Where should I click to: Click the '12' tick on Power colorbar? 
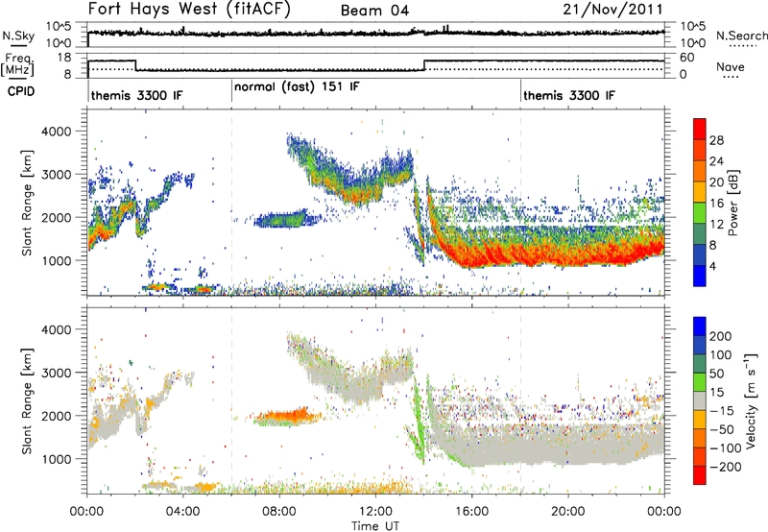click(716, 225)
